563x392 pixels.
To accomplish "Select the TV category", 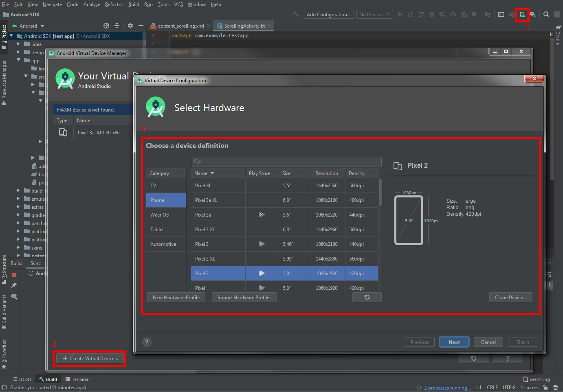I will tap(166, 186).
